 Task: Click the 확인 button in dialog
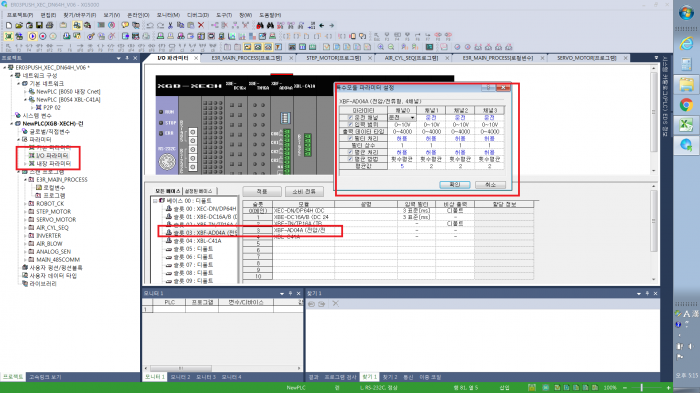(454, 184)
